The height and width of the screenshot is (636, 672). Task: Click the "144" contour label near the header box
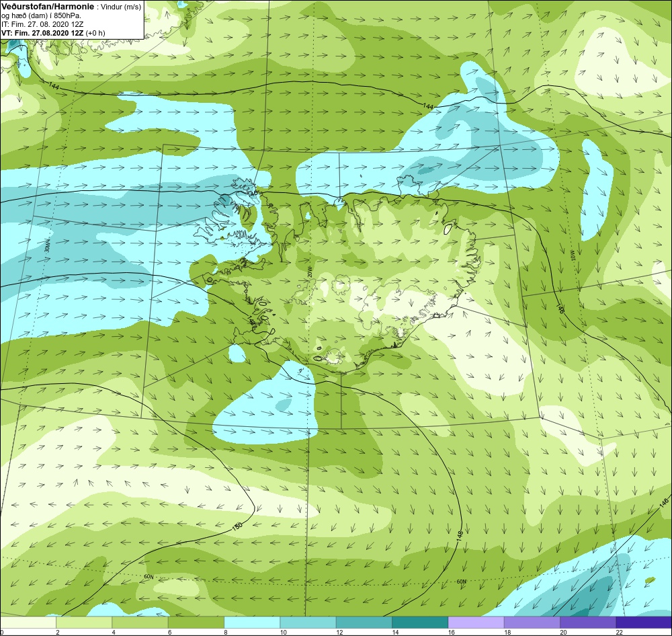(x=54, y=86)
